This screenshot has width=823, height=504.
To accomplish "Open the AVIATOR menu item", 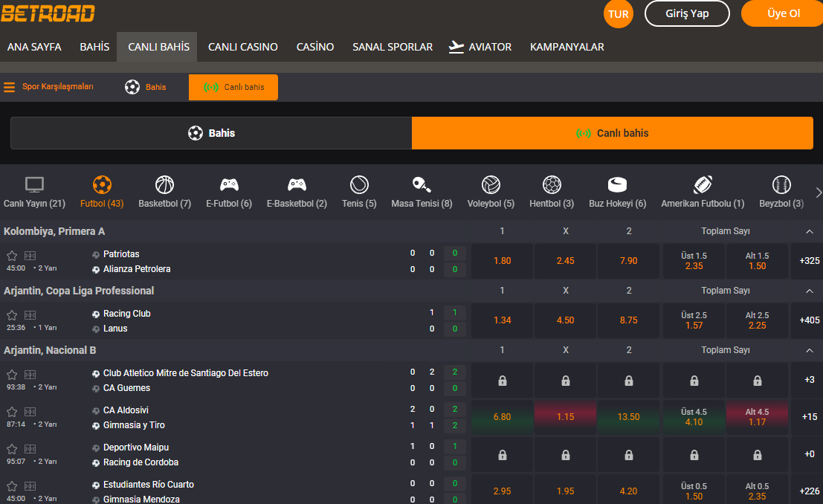I will (480, 47).
